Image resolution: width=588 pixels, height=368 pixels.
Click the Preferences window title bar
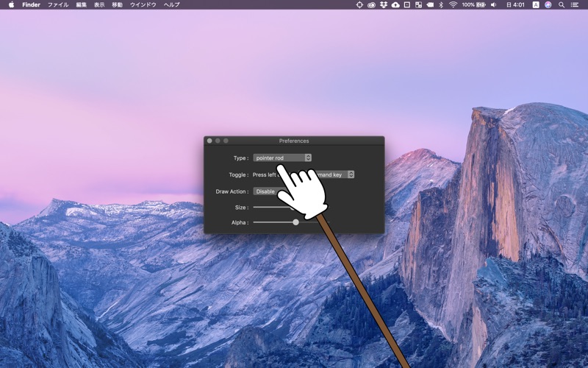coord(294,141)
